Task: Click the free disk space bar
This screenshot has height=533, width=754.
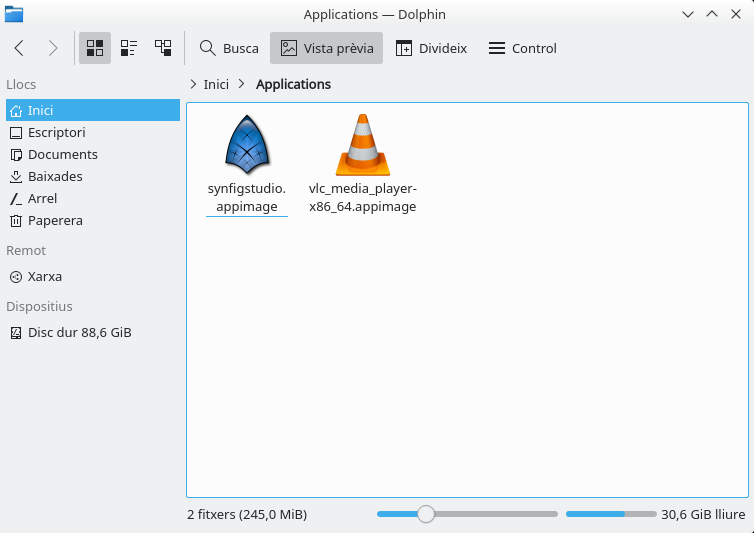Action: coord(611,514)
